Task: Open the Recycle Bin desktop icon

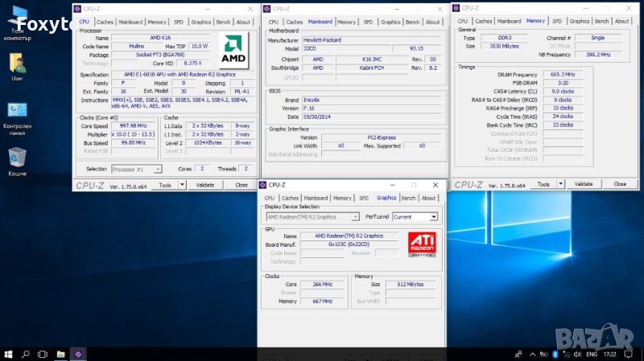Action: point(18,157)
